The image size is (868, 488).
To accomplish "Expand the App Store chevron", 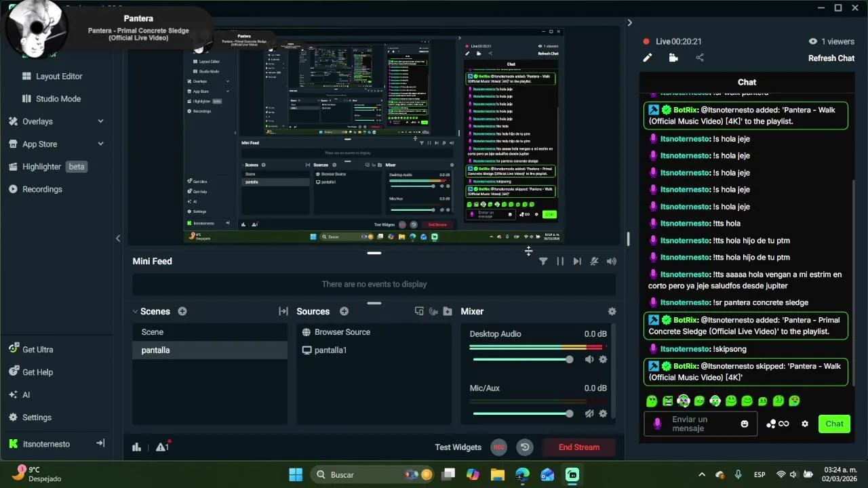I will coord(100,144).
